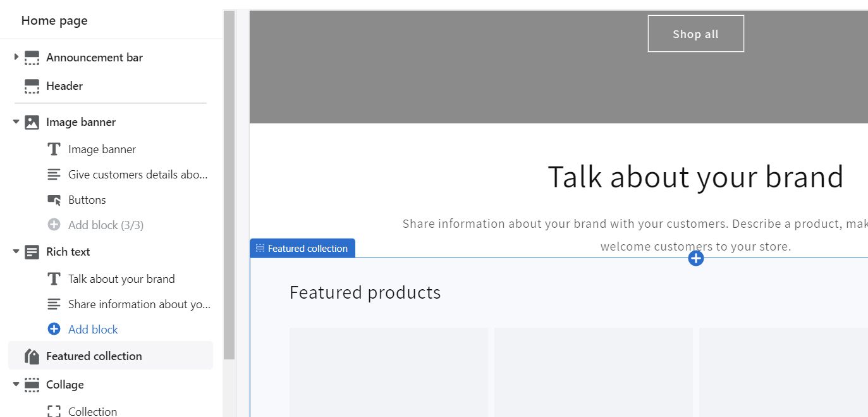
Task: Collapse the Collage section
Action: pyautogui.click(x=16, y=385)
